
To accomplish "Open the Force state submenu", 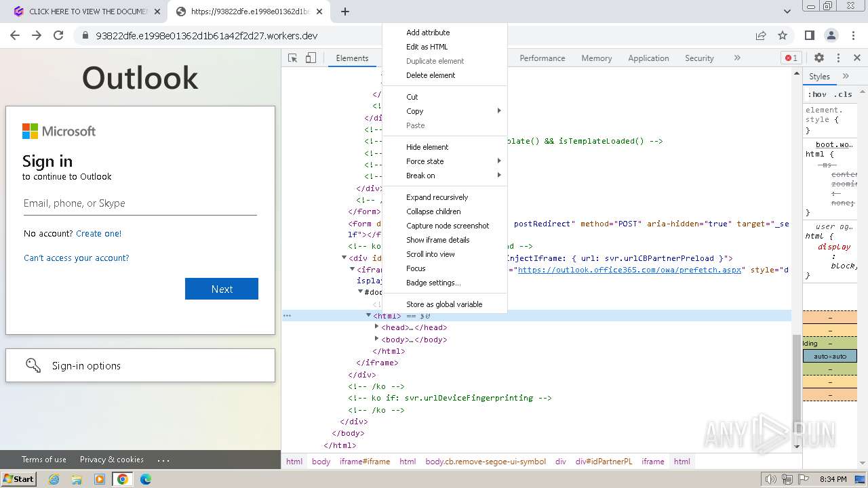I will tap(445, 161).
